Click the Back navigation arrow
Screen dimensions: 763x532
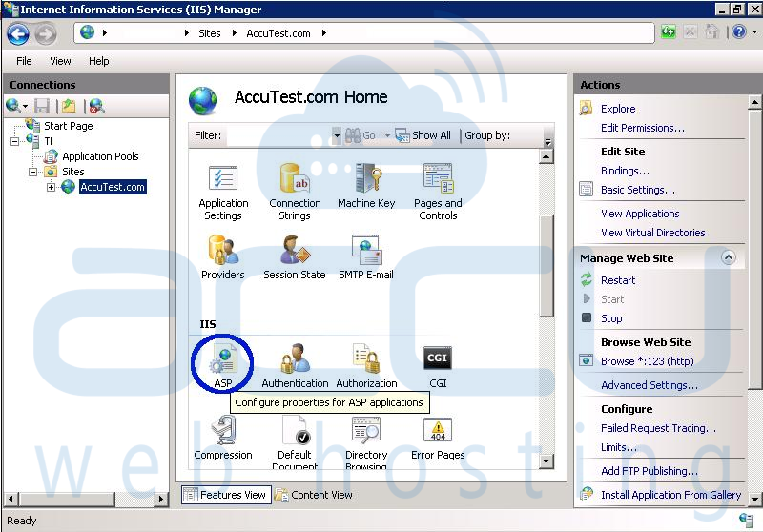point(18,34)
